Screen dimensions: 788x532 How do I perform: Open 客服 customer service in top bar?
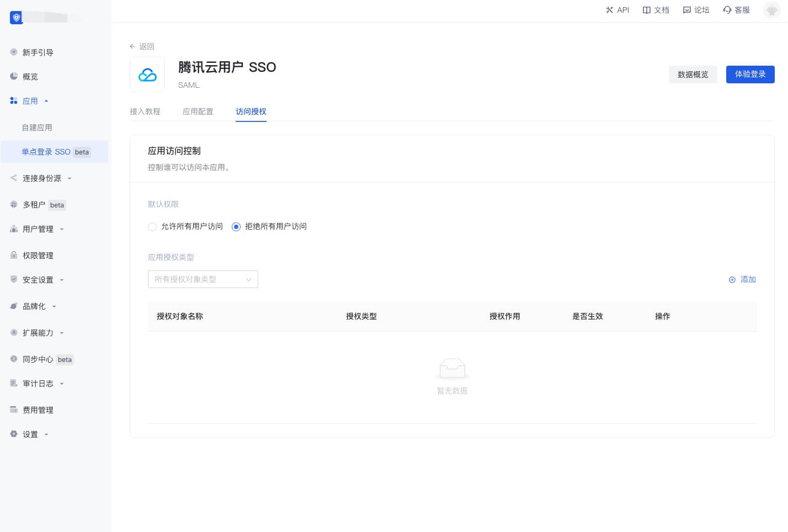(727, 10)
